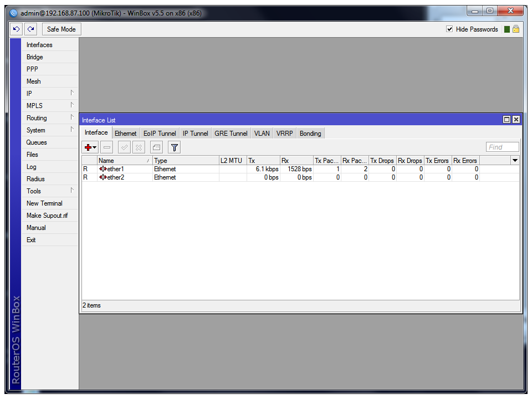Toggle Safe Mode
The height and width of the screenshot is (399, 532).
[x=61, y=29]
